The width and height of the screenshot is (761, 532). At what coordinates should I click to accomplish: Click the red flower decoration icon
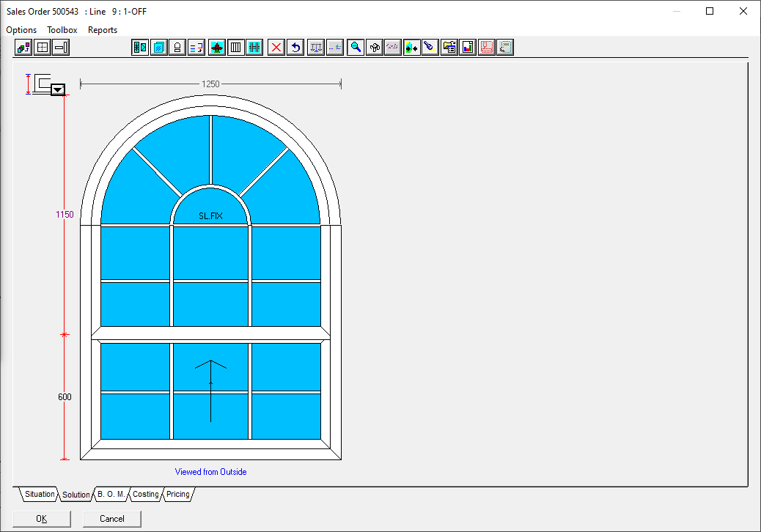217,48
